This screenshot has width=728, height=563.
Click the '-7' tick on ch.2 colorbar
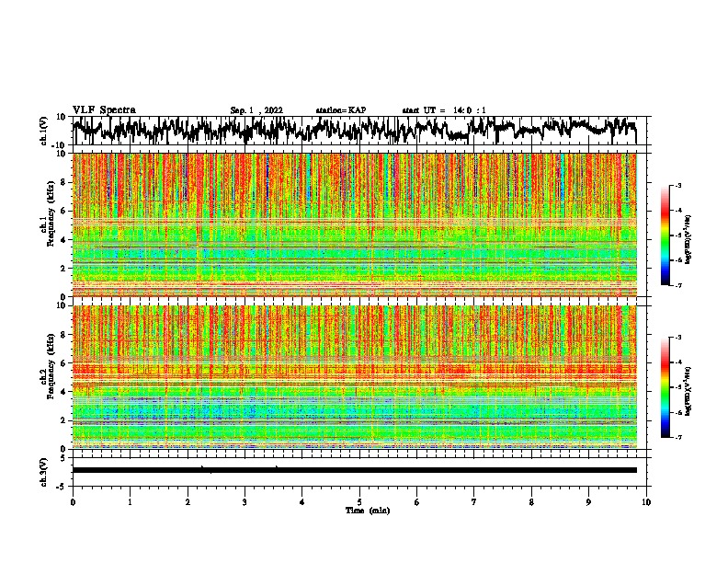pos(677,438)
